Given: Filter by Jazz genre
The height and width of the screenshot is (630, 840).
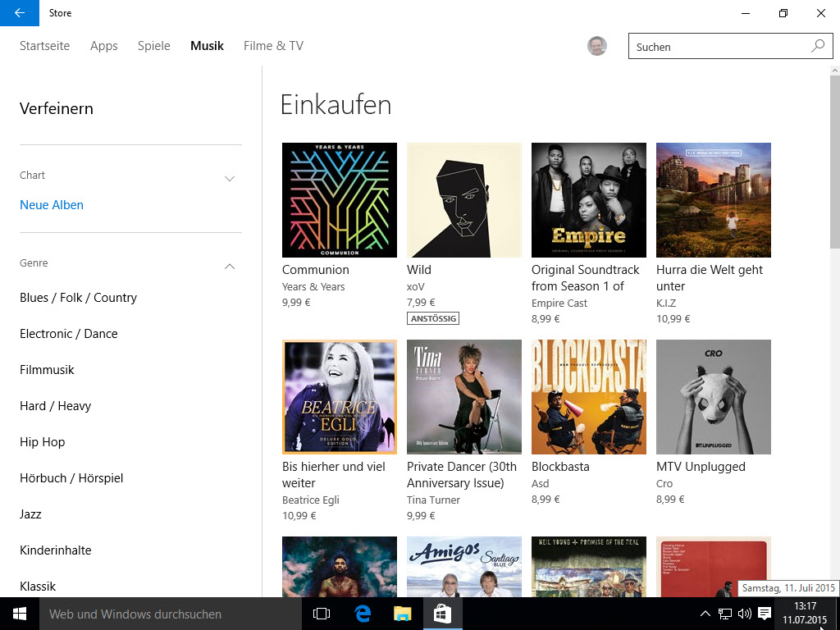Looking at the screenshot, I should coord(30,514).
